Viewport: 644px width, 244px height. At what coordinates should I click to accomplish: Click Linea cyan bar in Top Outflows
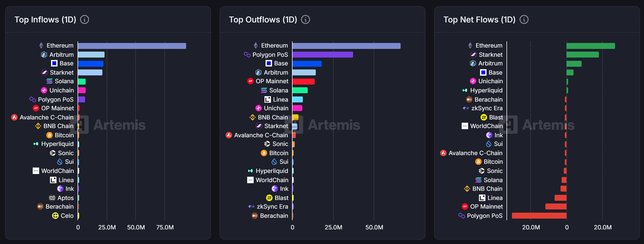tap(298, 99)
